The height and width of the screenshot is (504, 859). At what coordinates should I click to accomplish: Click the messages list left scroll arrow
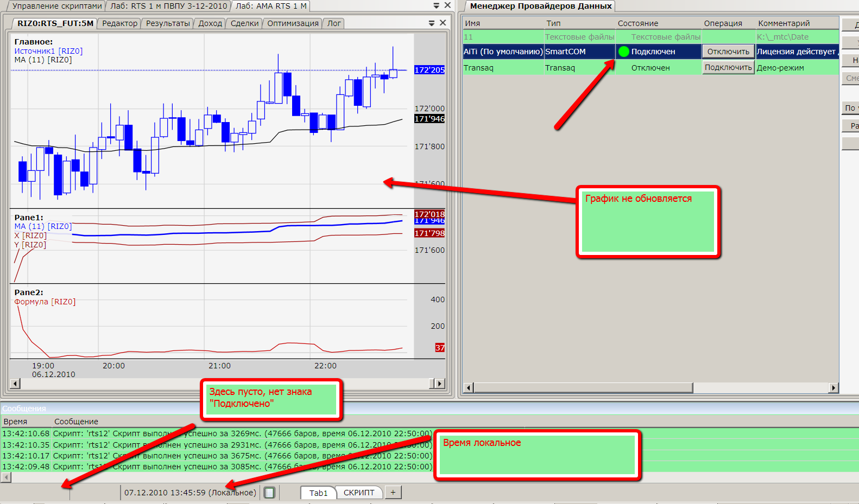pos(6,477)
